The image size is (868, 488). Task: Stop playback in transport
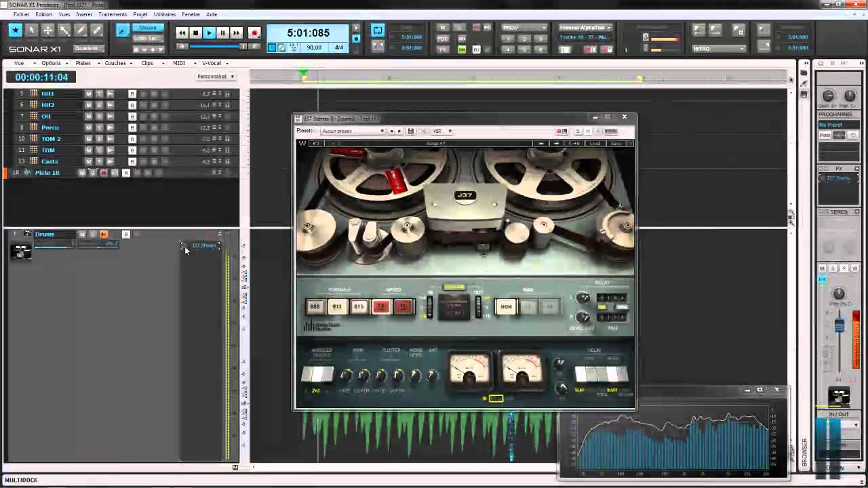point(195,33)
